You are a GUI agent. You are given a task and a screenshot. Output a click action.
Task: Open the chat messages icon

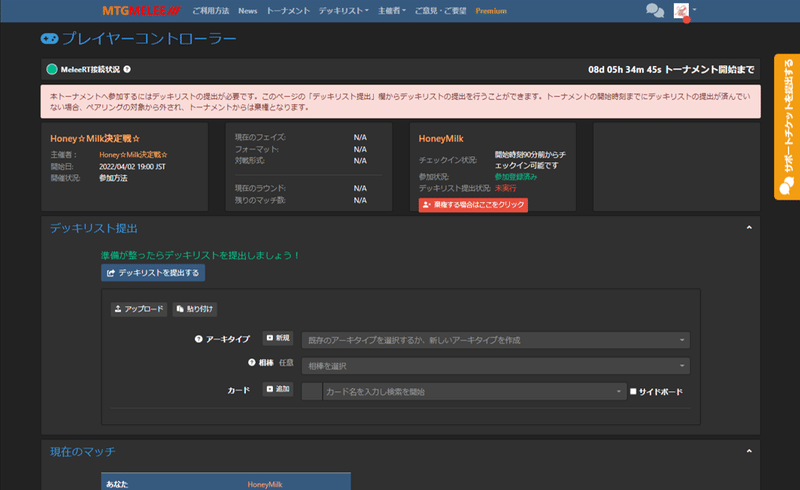click(655, 10)
